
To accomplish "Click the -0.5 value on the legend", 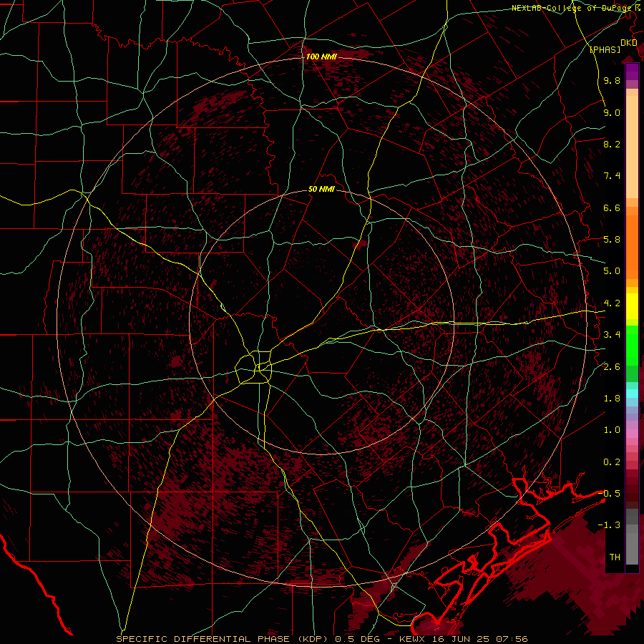I will tap(609, 493).
